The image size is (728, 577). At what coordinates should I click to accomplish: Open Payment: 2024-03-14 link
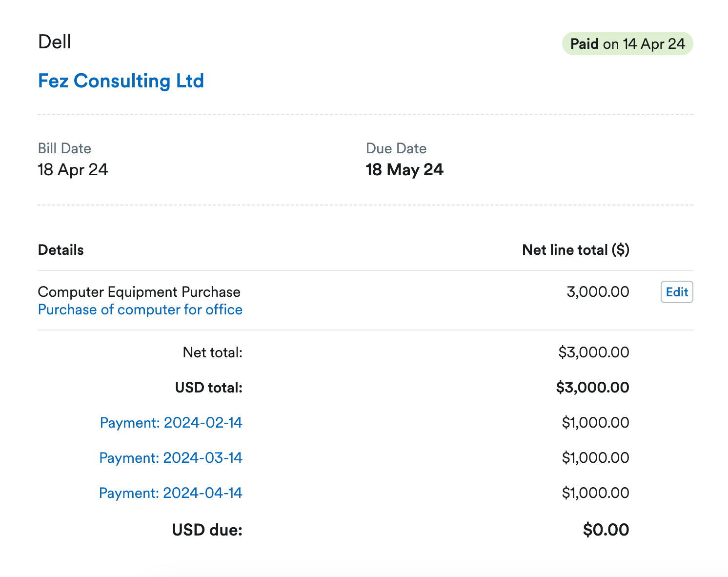(x=171, y=458)
